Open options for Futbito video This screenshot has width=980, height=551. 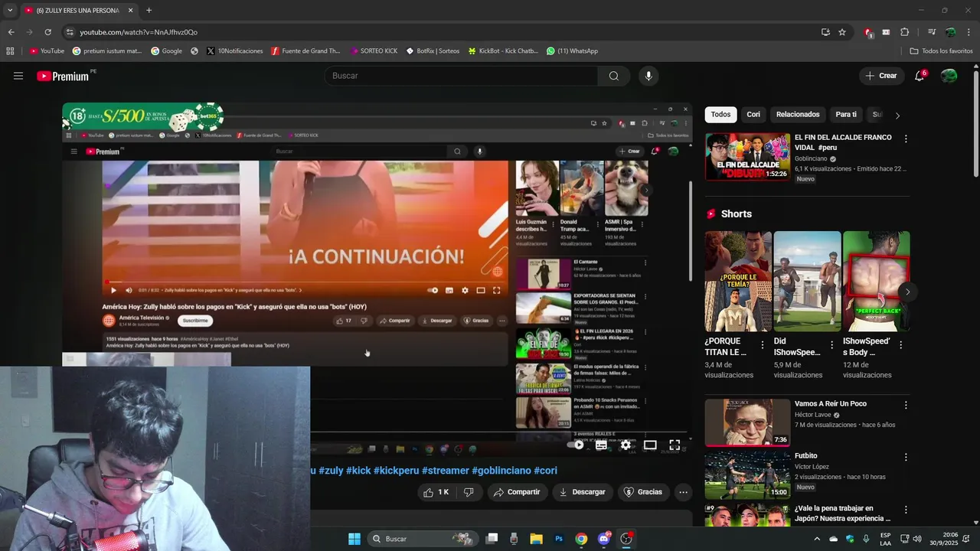click(906, 457)
